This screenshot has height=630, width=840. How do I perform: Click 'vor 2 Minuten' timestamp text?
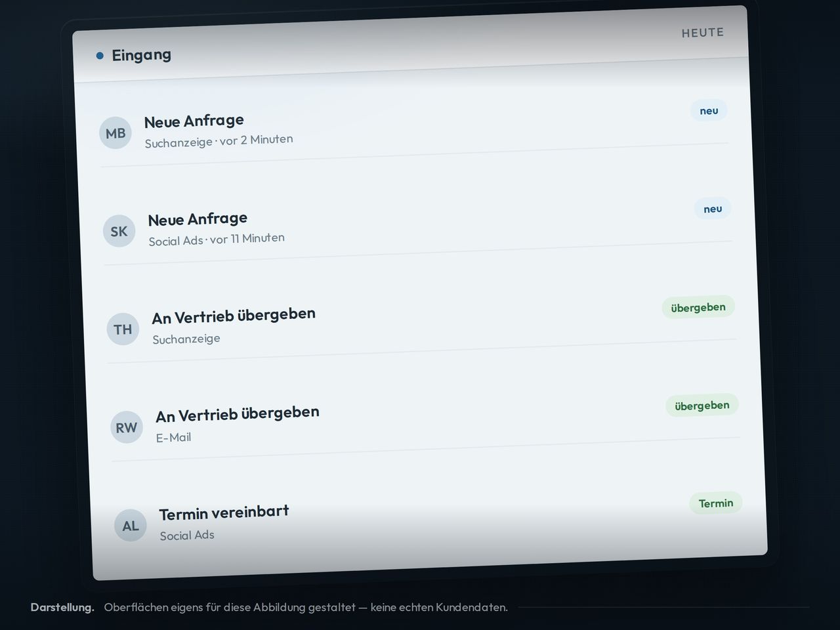click(x=257, y=140)
